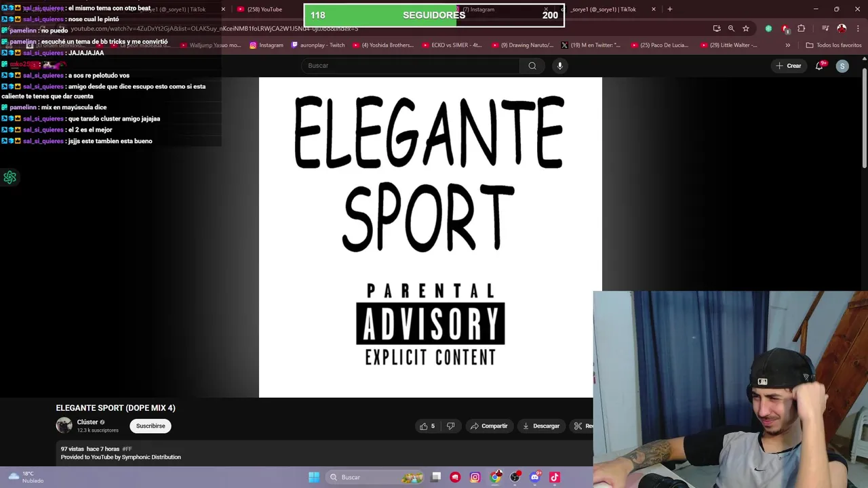
Task: Activate voice search microphone icon
Action: (559, 66)
